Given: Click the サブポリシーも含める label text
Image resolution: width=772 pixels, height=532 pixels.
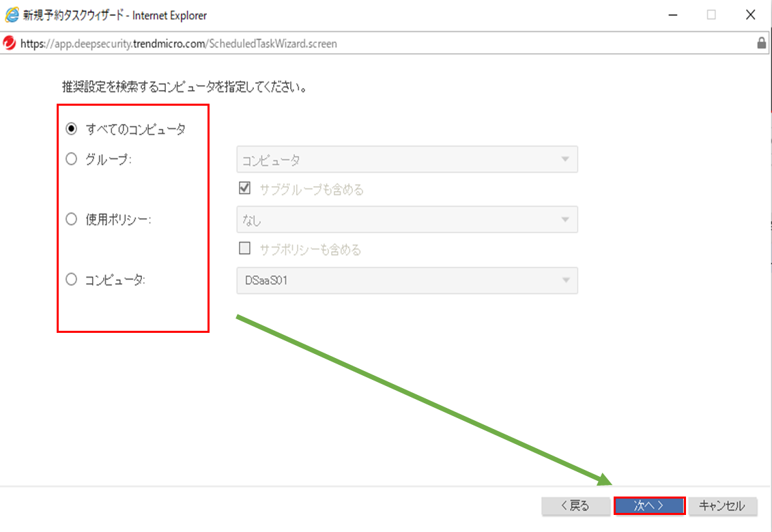Looking at the screenshot, I should coord(310,250).
